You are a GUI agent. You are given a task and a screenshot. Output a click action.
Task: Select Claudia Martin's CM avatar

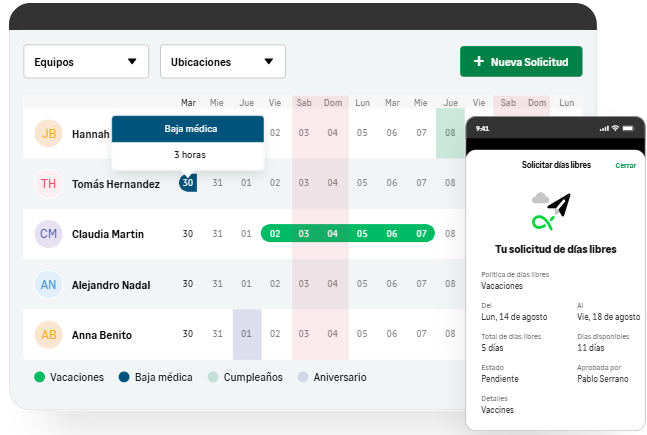coord(49,234)
